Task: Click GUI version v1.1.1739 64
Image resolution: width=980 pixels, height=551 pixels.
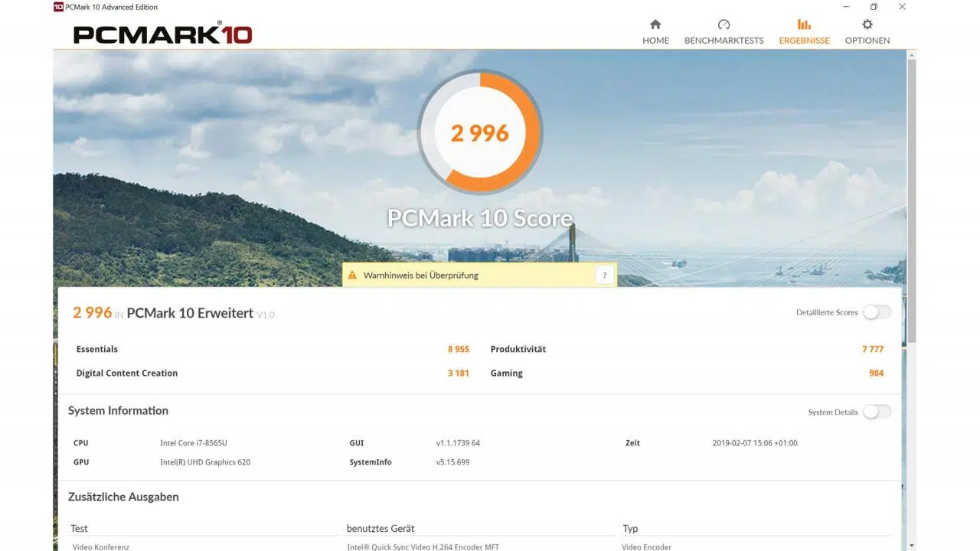Action: click(458, 443)
